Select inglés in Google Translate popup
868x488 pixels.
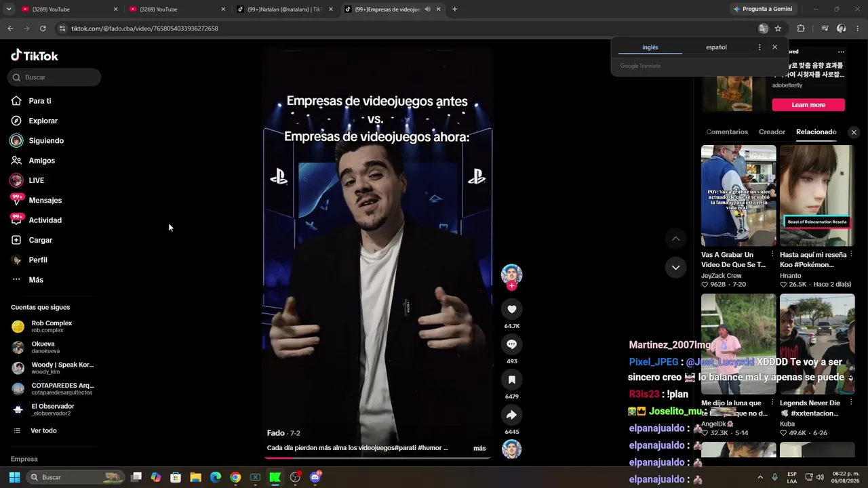point(650,47)
